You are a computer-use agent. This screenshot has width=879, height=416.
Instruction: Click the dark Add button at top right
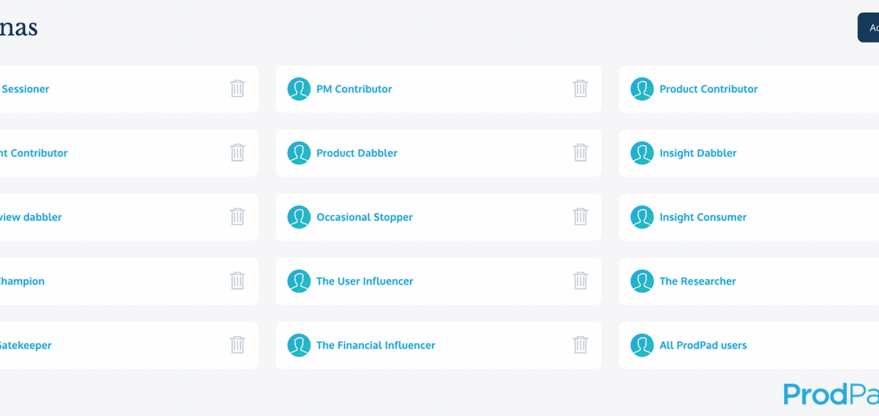[x=868, y=27]
